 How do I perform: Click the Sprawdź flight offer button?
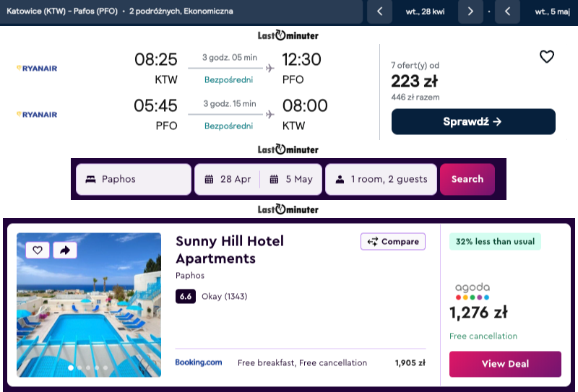(x=473, y=122)
